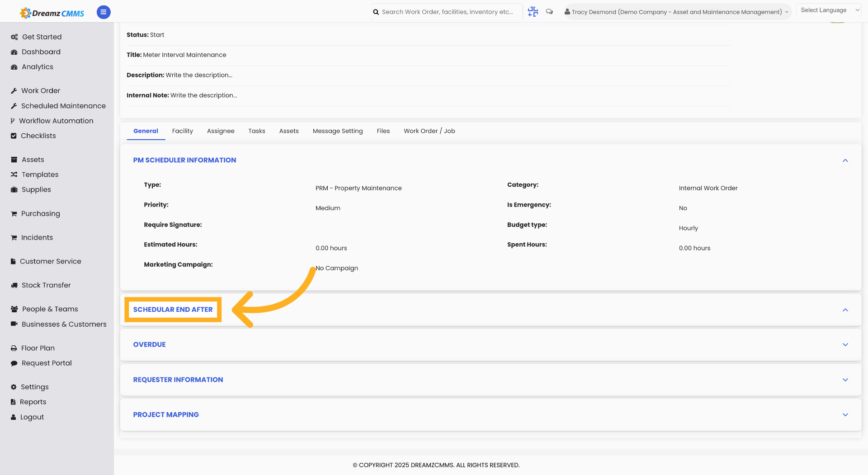The image size is (868, 475).
Task: Click the Request Portal speech bubble icon
Action: pyautogui.click(x=14, y=363)
